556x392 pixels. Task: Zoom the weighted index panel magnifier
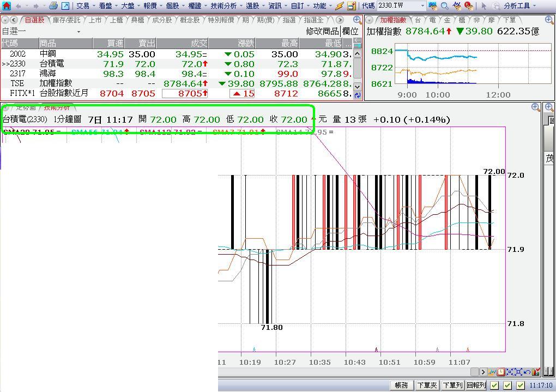tap(549, 20)
